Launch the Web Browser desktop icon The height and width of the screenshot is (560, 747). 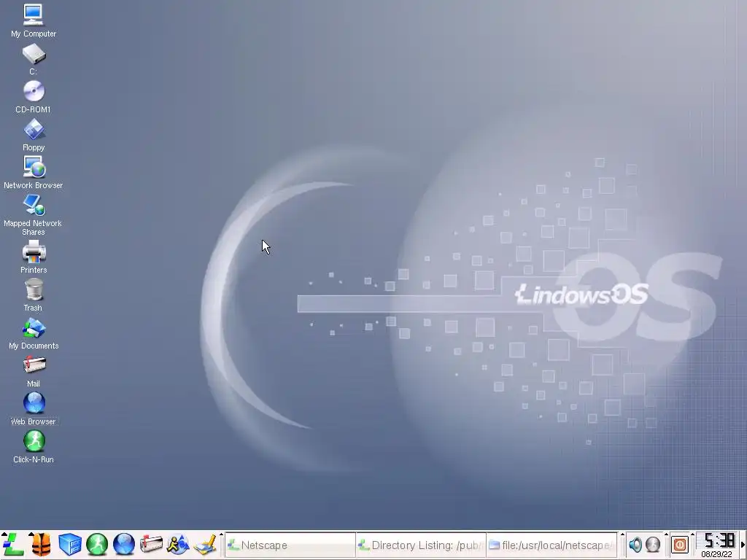point(34,409)
